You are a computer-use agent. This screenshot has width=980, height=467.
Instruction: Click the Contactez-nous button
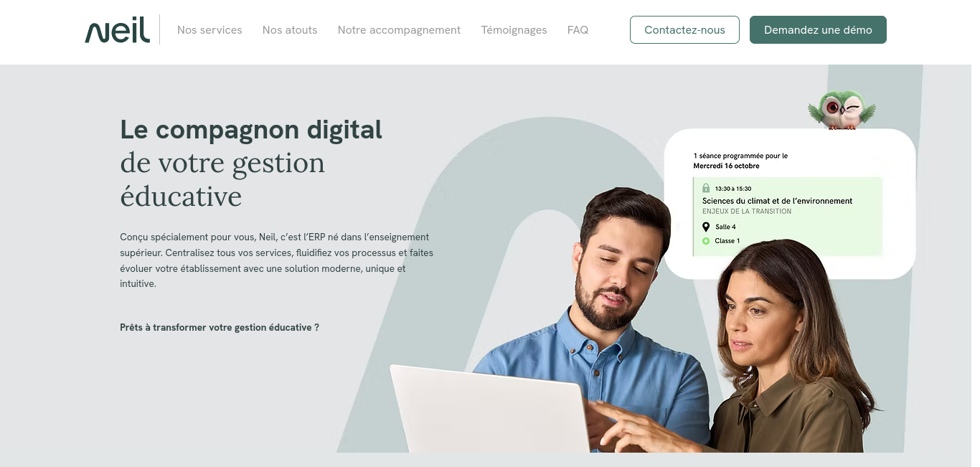click(x=684, y=30)
